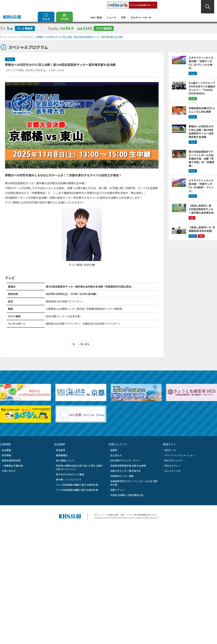
Task: Click the スペシャルプログラム info icon
Action: [4, 47]
